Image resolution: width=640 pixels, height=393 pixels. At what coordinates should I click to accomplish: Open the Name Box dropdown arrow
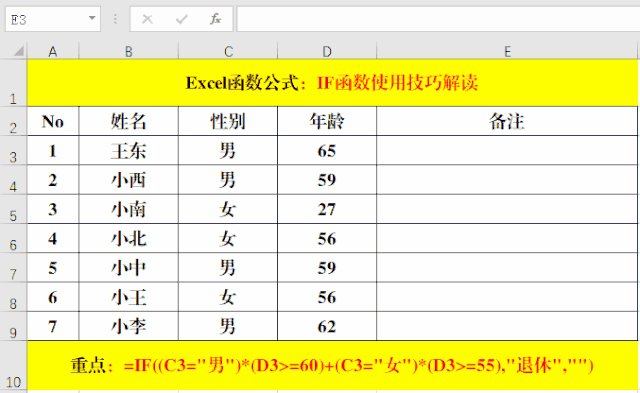[92, 18]
